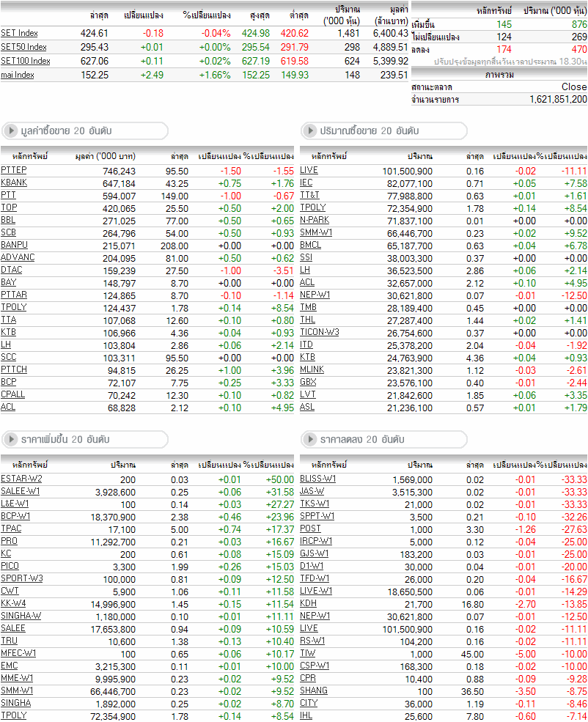Select the SALEE-W1 warrant symbol
The image size is (588, 722).
click(21, 491)
